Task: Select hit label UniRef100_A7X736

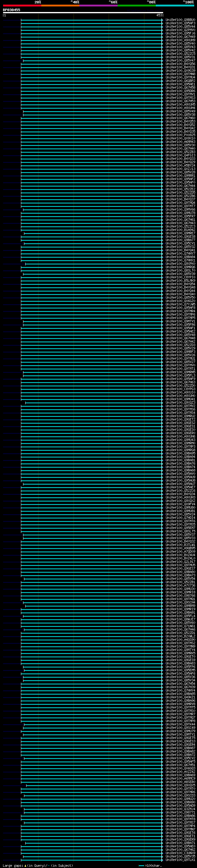Action: [180, 586]
